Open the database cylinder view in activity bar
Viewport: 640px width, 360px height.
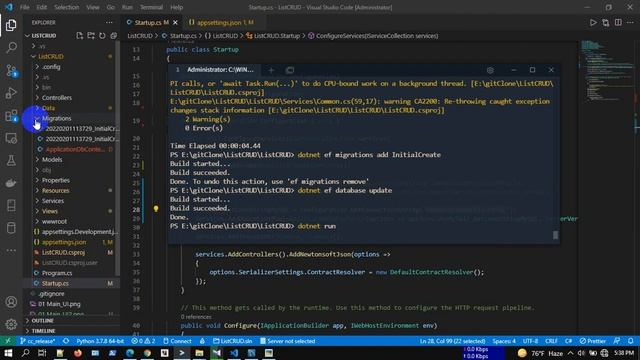[x=11, y=228]
